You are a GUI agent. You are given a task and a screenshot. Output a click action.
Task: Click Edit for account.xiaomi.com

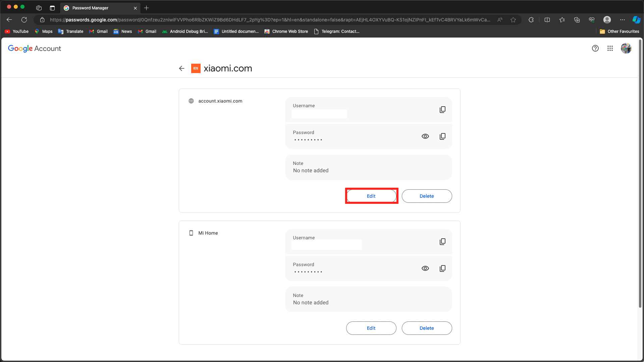point(371,196)
